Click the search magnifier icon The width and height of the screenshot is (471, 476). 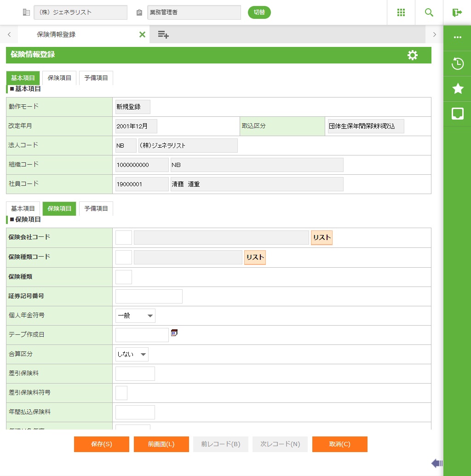[x=429, y=12]
